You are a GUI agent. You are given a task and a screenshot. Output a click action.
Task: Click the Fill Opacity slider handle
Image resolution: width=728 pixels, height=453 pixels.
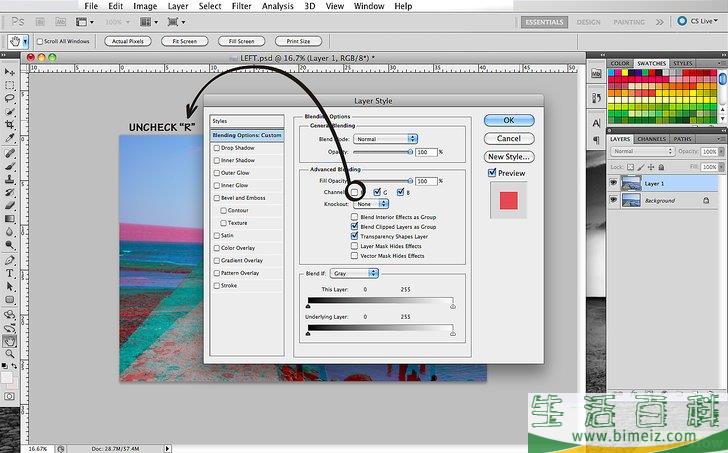coord(410,181)
